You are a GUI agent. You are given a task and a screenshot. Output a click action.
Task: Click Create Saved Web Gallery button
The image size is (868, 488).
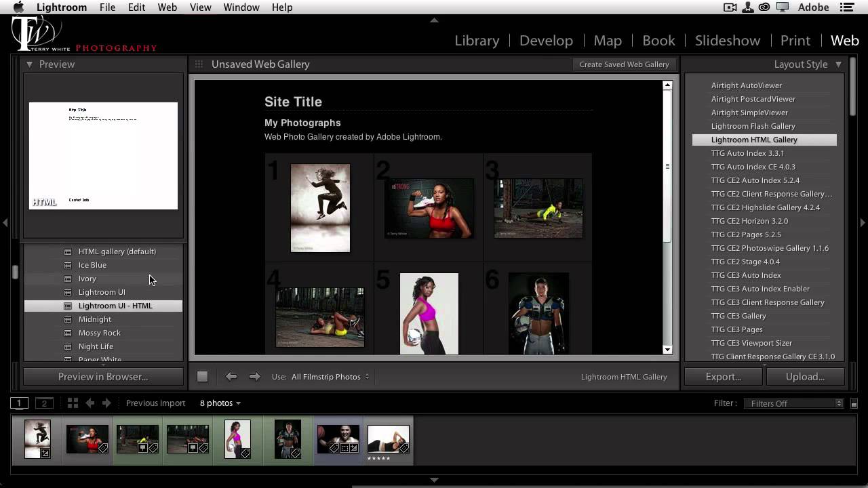point(624,64)
